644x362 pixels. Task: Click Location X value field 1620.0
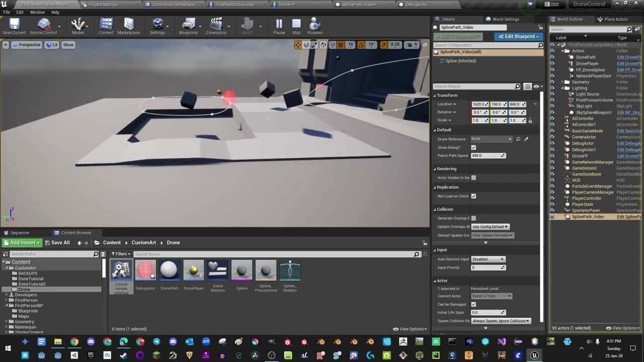pyautogui.click(x=480, y=104)
